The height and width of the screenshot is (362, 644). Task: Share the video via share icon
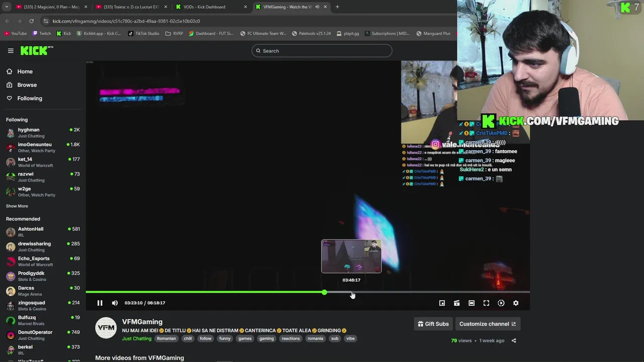pyautogui.click(x=514, y=340)
